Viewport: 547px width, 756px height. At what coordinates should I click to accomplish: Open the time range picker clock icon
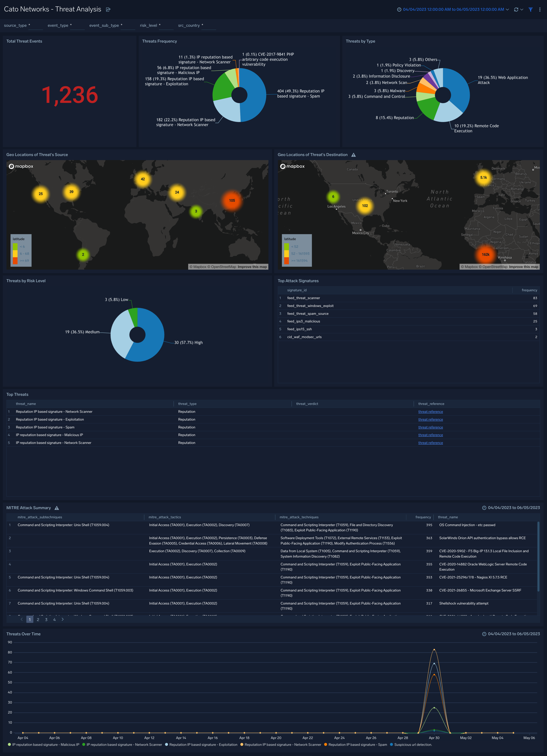point(399,9)
